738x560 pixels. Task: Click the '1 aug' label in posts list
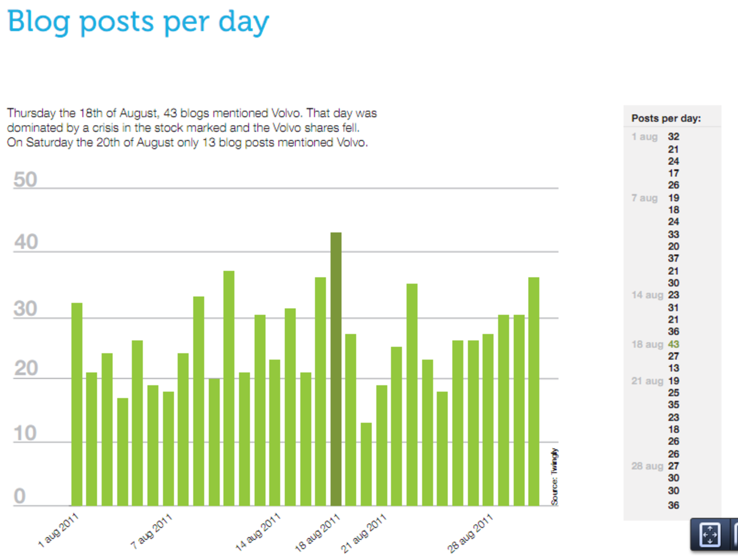click(x=645, y=137)
